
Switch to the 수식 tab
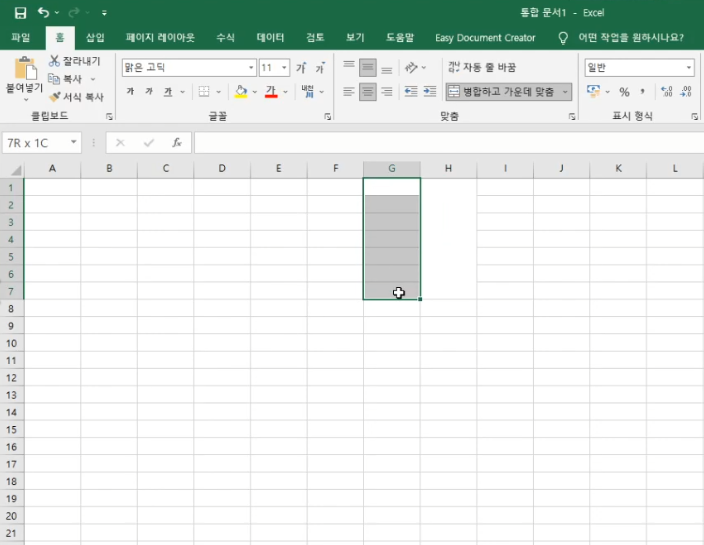[x=225, y=37]
